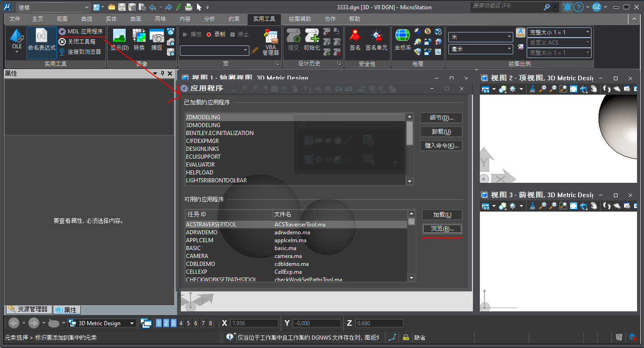The height and width of the screenshot is (348, 644).
Task: Toggle the lock icon in status bar
Action: click(406, 338)
